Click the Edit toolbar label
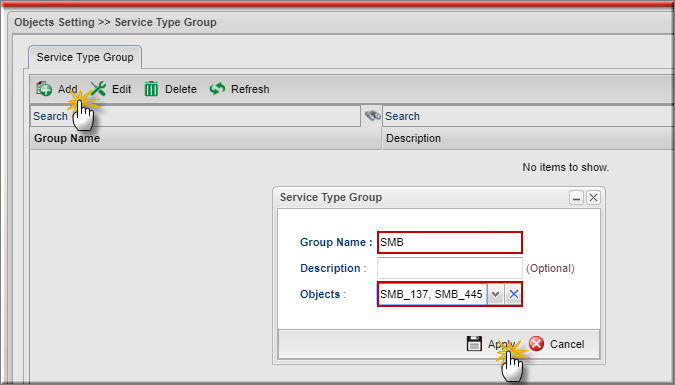 tap(121, 89)
